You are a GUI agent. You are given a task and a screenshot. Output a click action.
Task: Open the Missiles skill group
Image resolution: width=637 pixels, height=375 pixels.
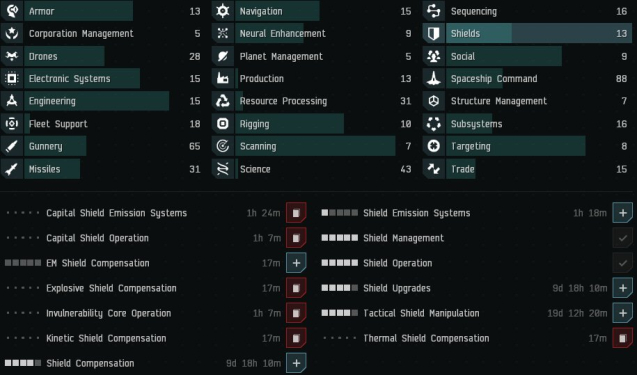pos(101,169)
